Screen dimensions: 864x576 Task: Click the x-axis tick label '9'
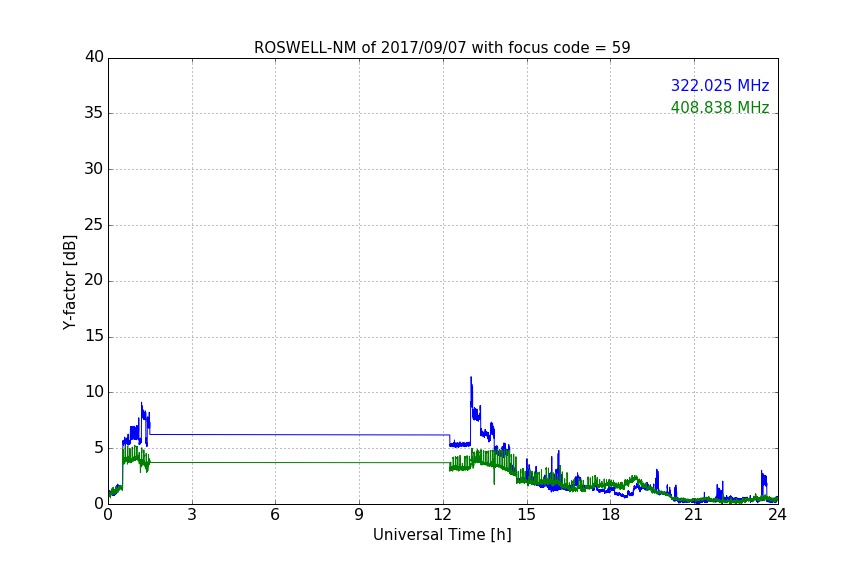pyautogui.click(x=359, y=515)
